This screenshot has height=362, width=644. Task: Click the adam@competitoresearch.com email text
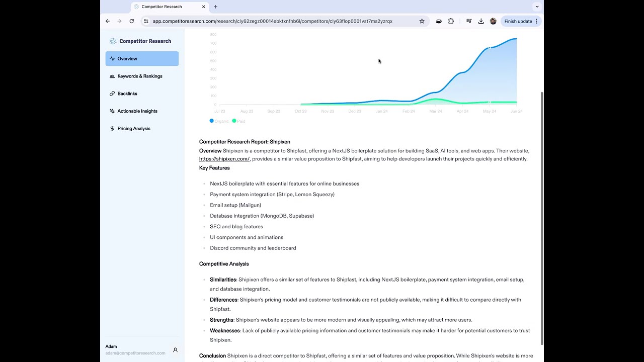point(135,353)
